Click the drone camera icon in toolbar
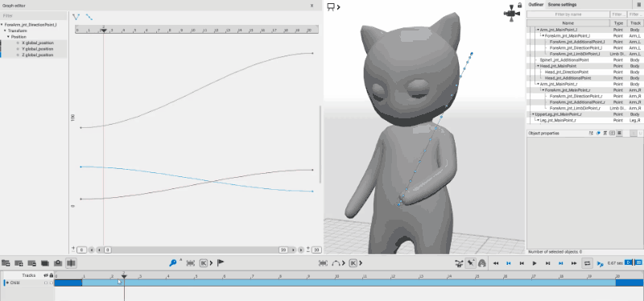 pyautogui.click(x=460, y=263)
